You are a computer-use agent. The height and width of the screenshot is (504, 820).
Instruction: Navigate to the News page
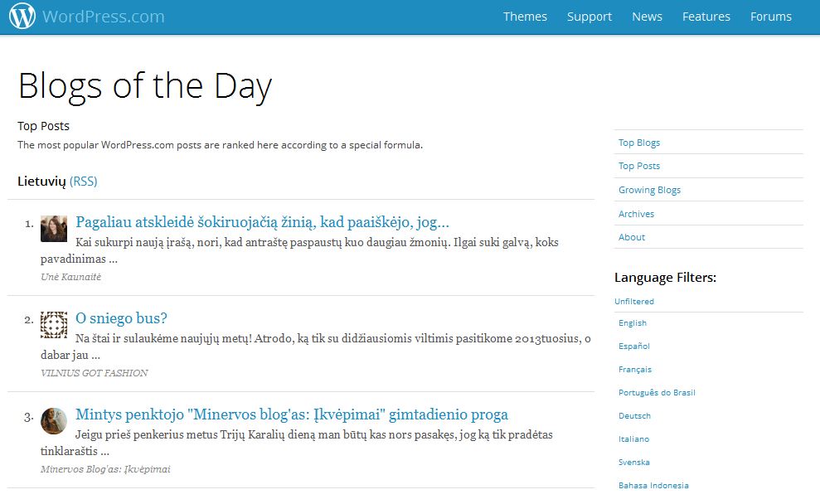[647, 16]
